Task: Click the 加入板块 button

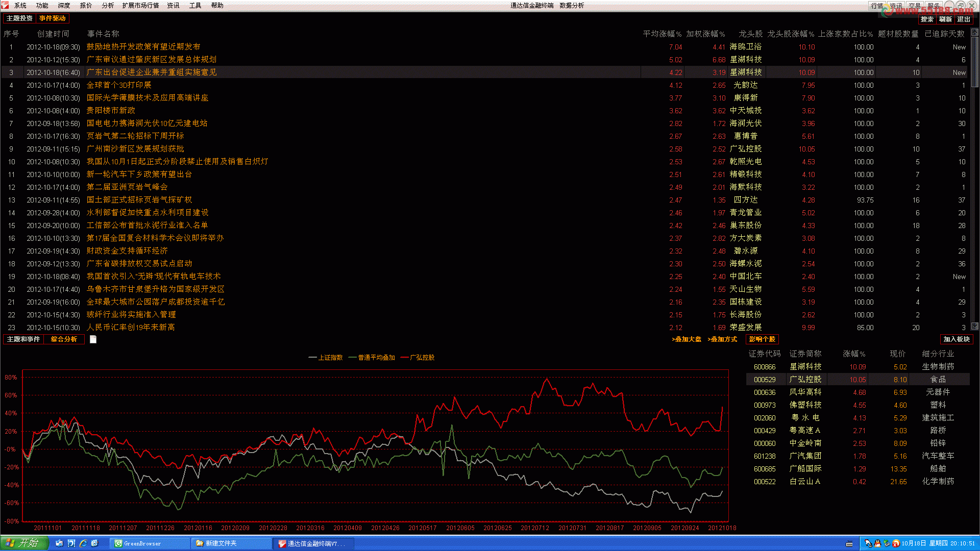Action: [957, 339]
